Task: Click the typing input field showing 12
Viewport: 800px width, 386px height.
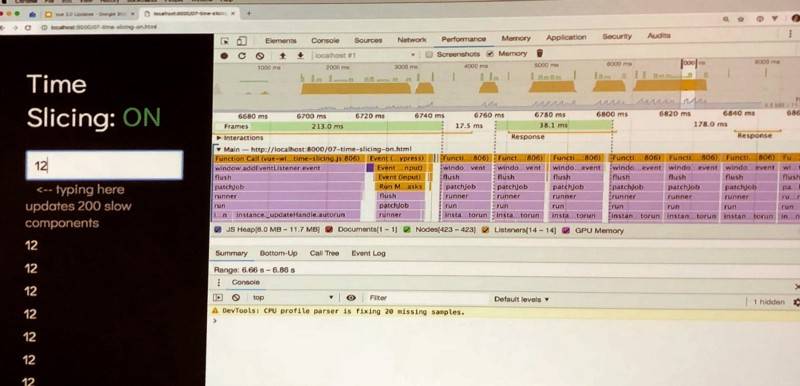Action: [104, 165]
